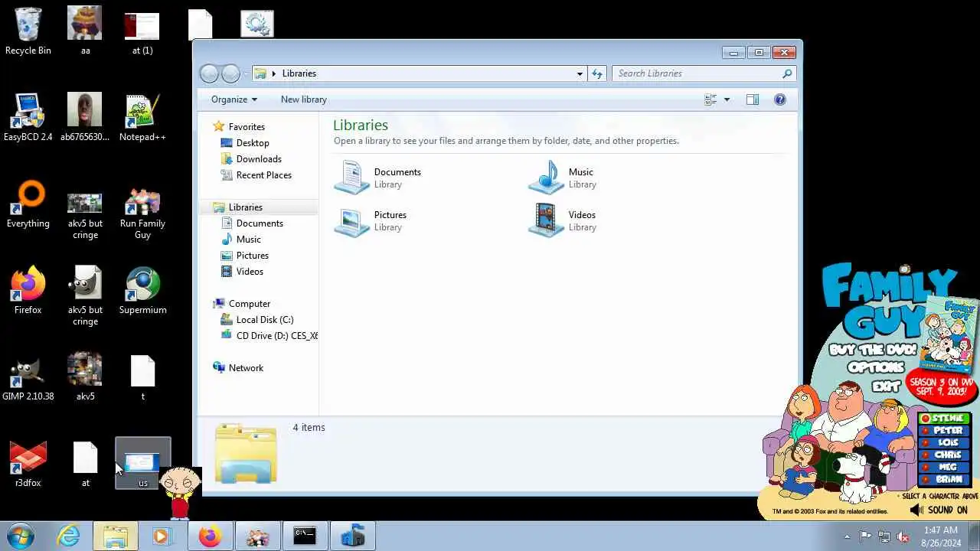
Task: Open the Recent Pages dropdown arrow
Action: coord(246,73)
